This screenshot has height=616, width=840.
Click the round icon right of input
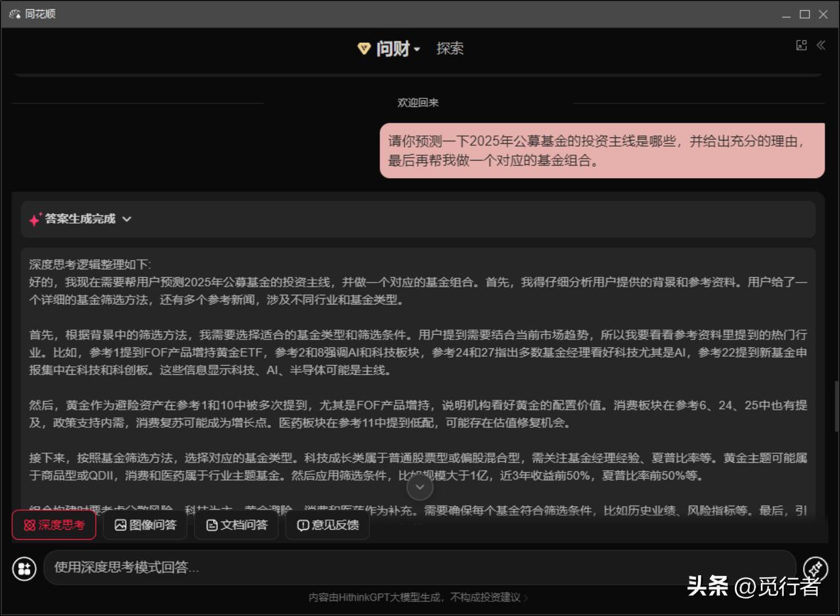coord(815,568)
